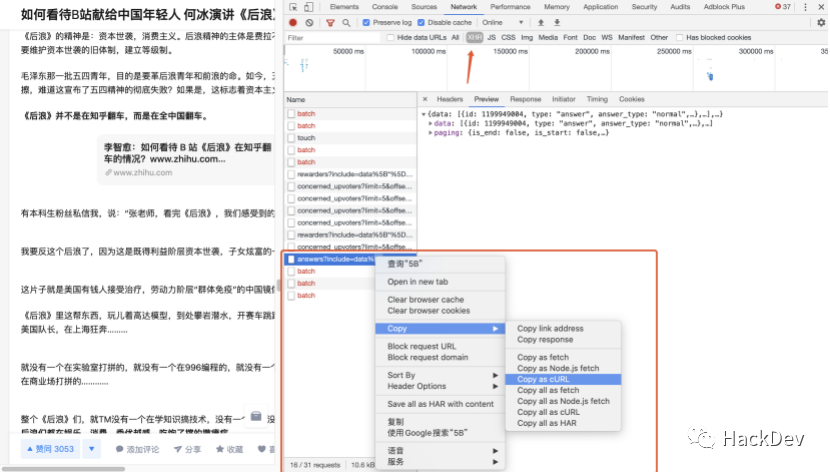Enable Preserve log checkbox

(366, 23)
